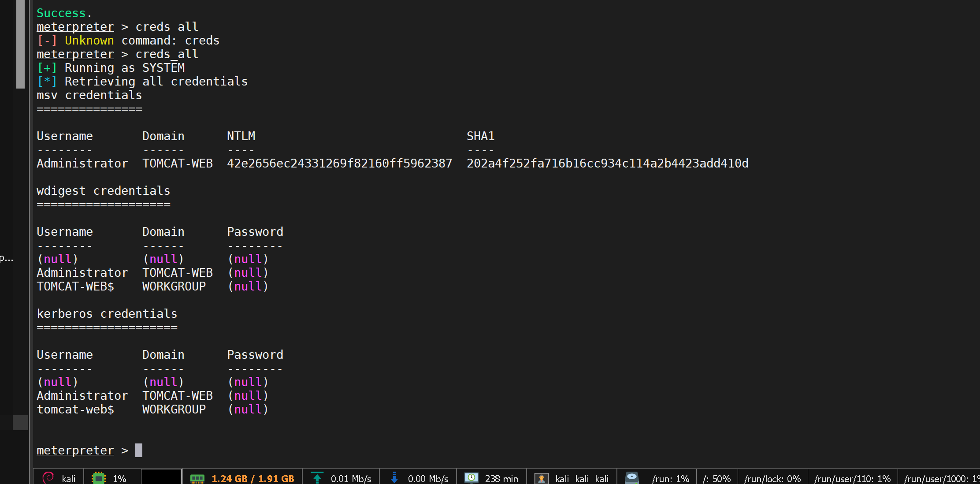980x484 pixels.
Task: Click the 0.01 Mb/s upload rate text
Action: tap(351, 479)
